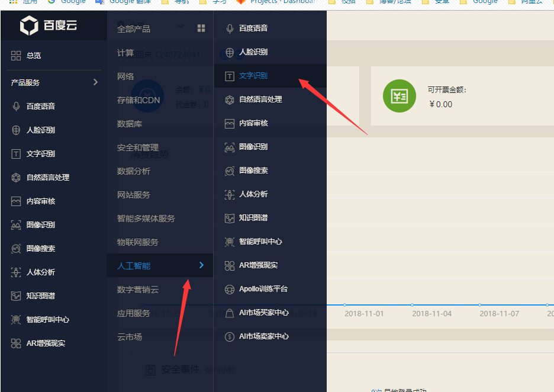This screenshot has width=554, height=392.
Task: Select the 数据分析 category
Action: coord(134,171)
